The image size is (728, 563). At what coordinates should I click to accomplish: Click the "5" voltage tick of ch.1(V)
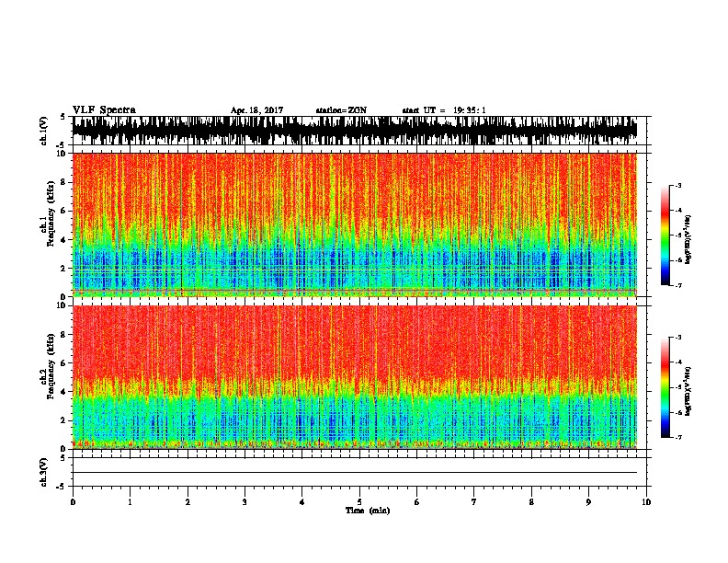point(63,117)
